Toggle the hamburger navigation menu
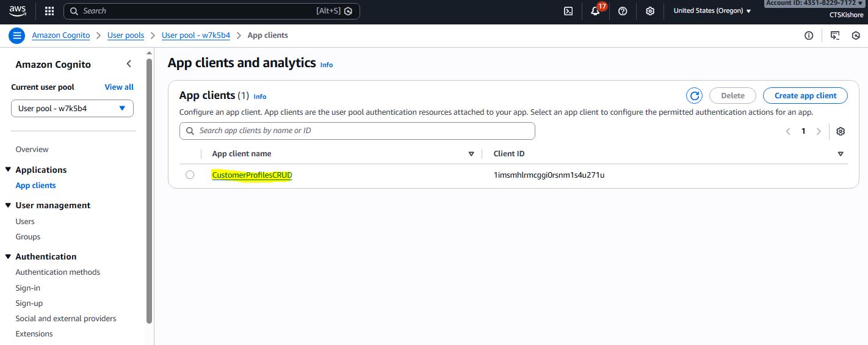868x345 pixels. (x=17, y=35)
